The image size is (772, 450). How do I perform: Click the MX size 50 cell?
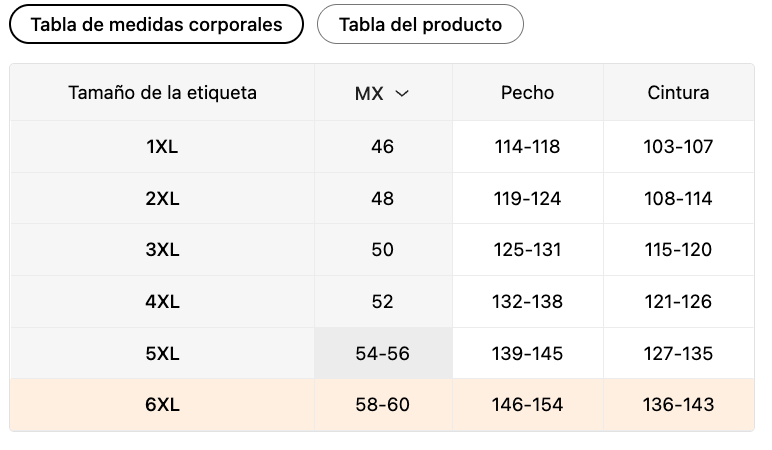tap(382, 250)
